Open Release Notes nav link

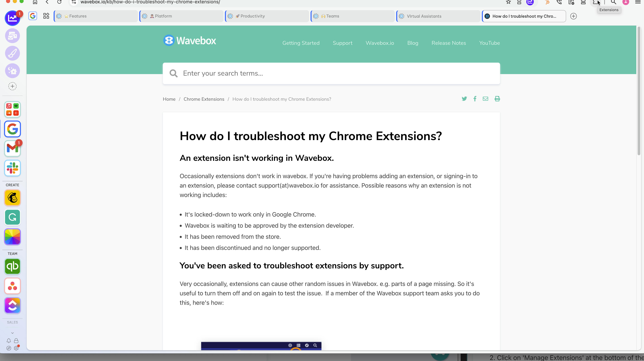(449, 43)
